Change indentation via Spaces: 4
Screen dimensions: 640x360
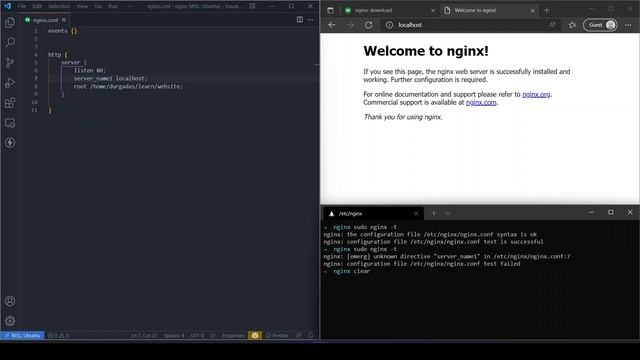click(x=174, y=336)
